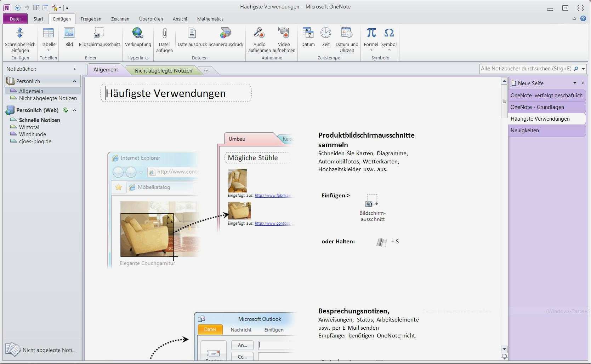The height and width of the screenshot is (364, 591).
Task: Switch to the Zeichnen tab
Action: click(x=120, y=19)
